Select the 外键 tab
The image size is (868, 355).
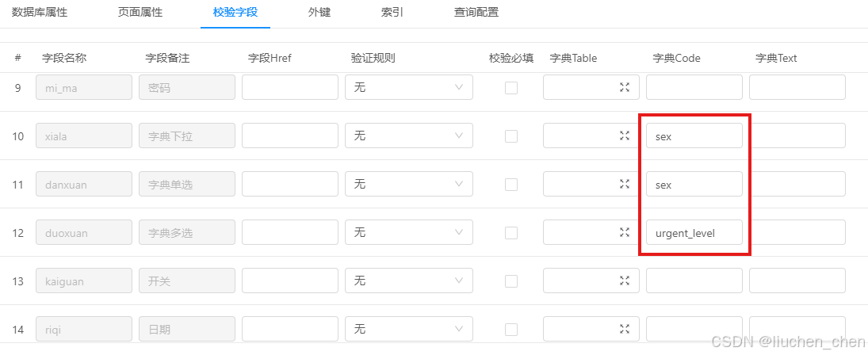(x=319, y=12)
